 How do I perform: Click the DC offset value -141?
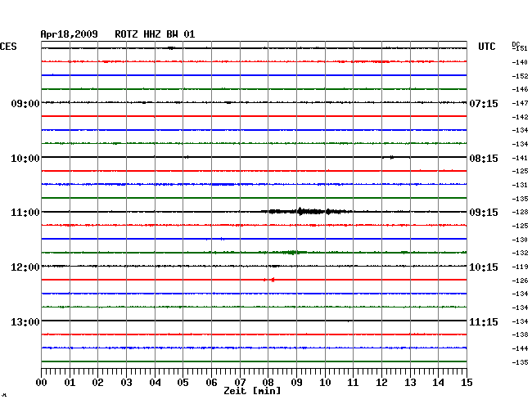[520, 158]
